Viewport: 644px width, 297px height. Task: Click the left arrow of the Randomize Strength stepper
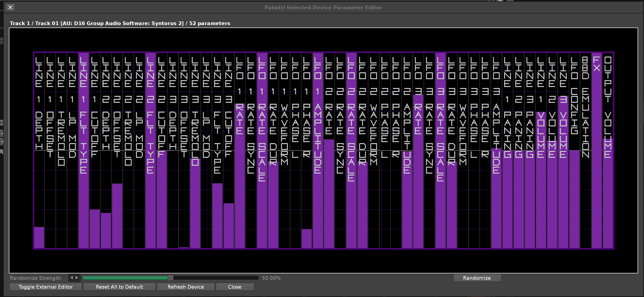(x=72, y=278)
